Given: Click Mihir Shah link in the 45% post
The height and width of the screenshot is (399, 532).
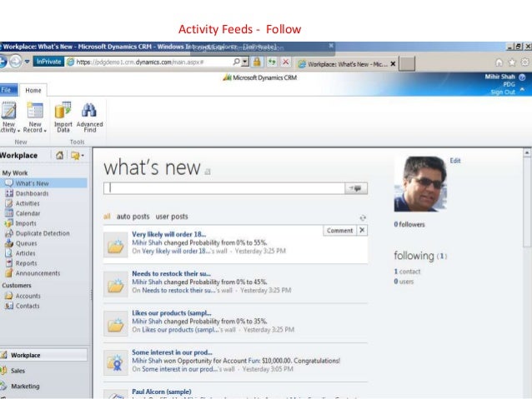Looking at the screenshot, I should 147,282.
